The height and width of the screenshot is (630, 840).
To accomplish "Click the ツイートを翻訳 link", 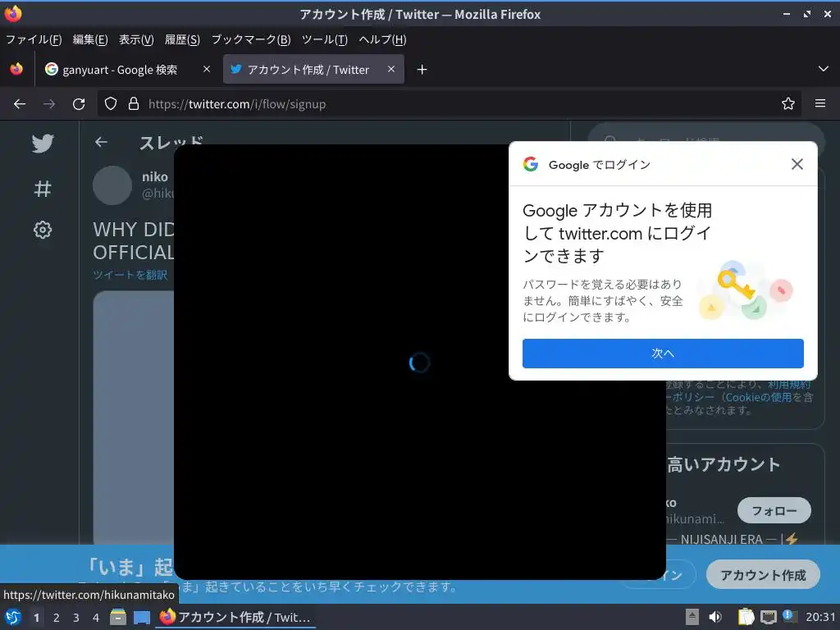I will pyautogui.click(x=130, y=275).
